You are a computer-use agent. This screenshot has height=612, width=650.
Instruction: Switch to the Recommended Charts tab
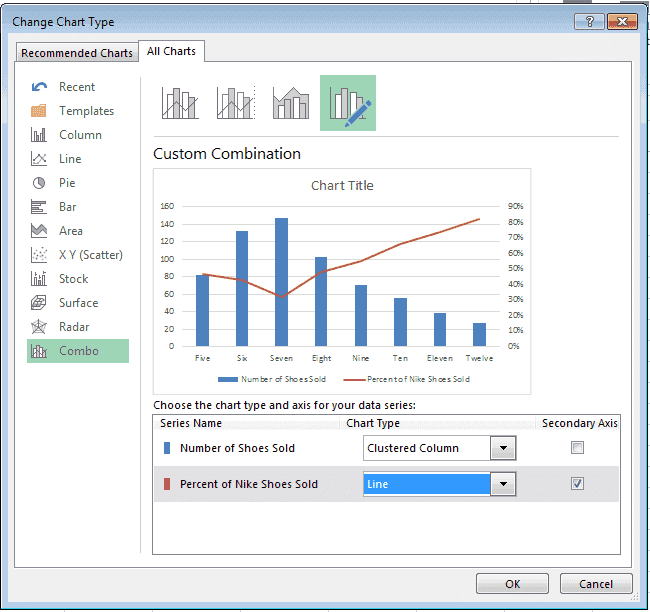click(77, 53)
